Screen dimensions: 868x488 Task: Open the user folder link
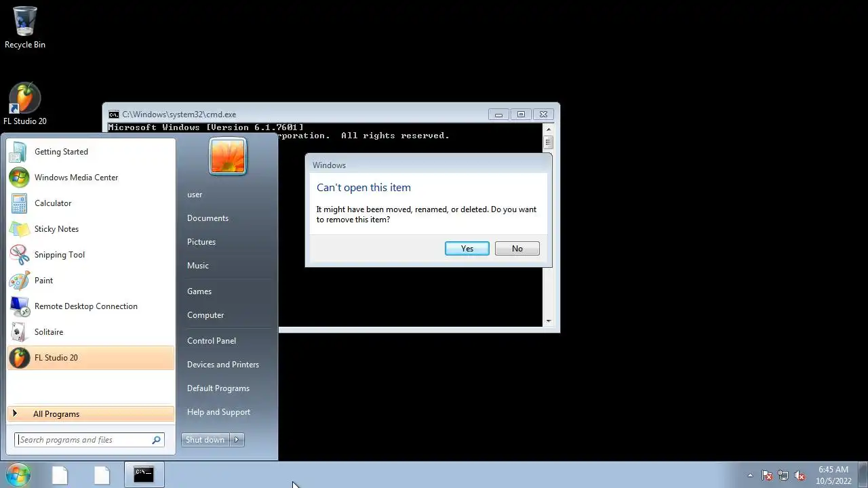tap(195, 195)
